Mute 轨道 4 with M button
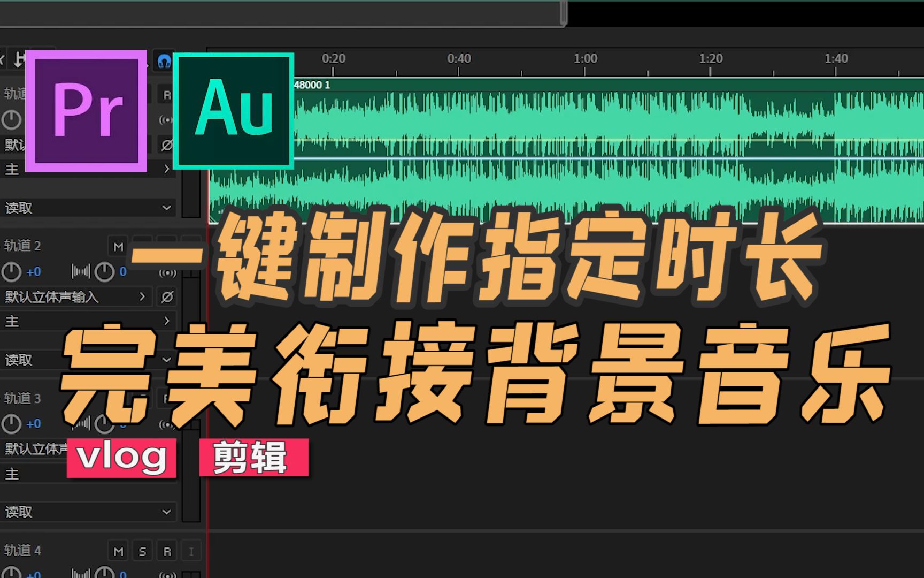The width and height of the screenshot is (924, 578). (x=118, y=551)
